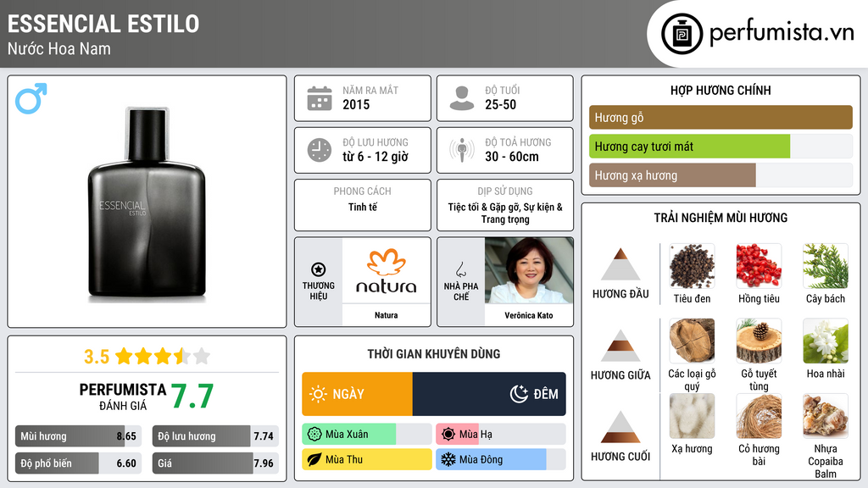Click the Hương gỗ accord bar

coord(721,117)
